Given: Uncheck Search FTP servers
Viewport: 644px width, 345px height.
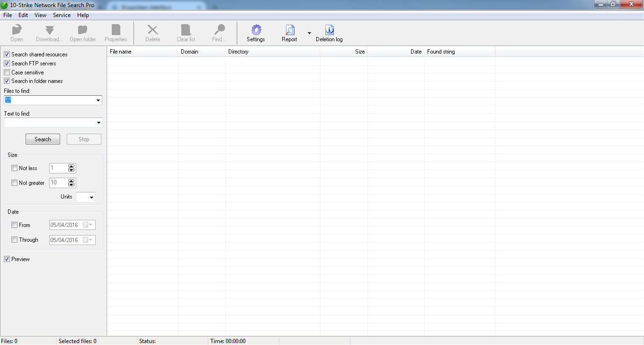Looking at the screenshot, I should click(7, 64).
